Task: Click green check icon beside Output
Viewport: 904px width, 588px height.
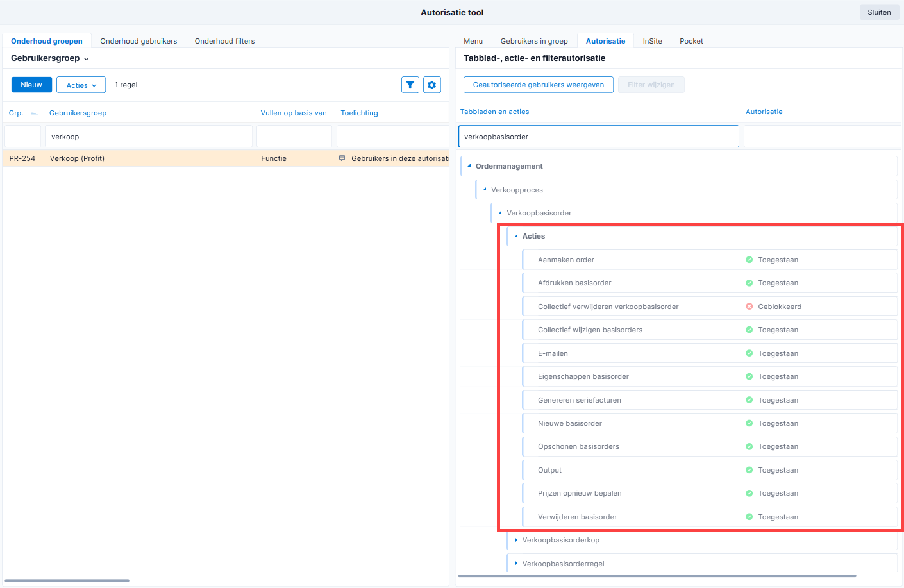Action: tap(749, 470)
